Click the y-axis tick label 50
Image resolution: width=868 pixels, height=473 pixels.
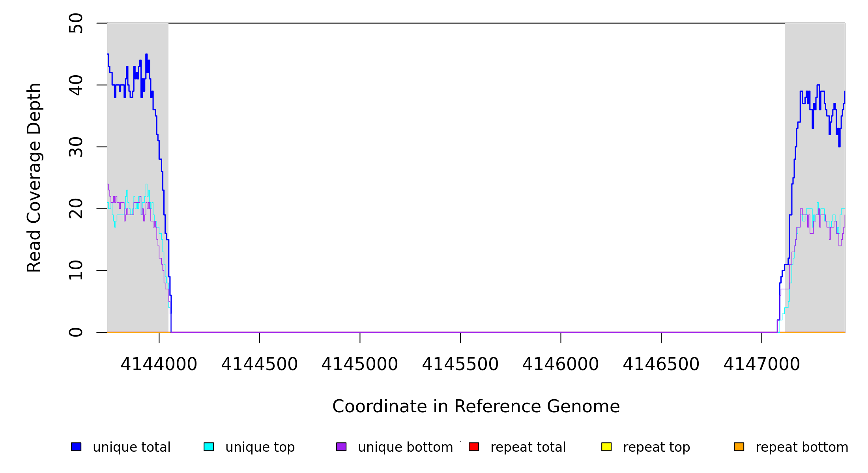[x=76, y=23]
